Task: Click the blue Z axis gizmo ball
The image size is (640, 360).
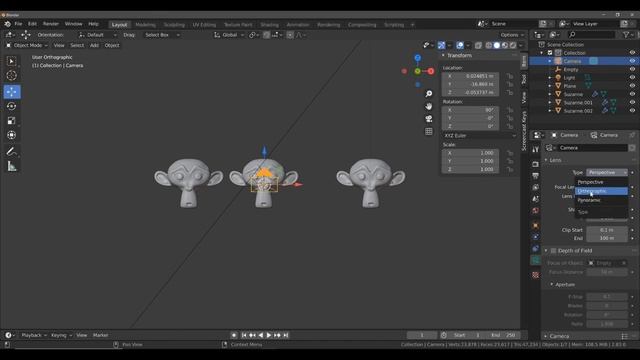Action: (418, 58)
